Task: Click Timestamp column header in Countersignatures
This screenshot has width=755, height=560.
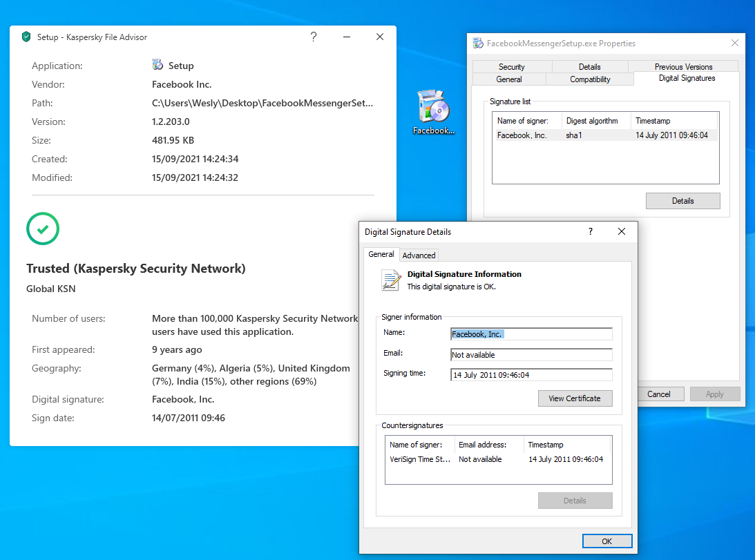Action: click(x=567, y=445)
